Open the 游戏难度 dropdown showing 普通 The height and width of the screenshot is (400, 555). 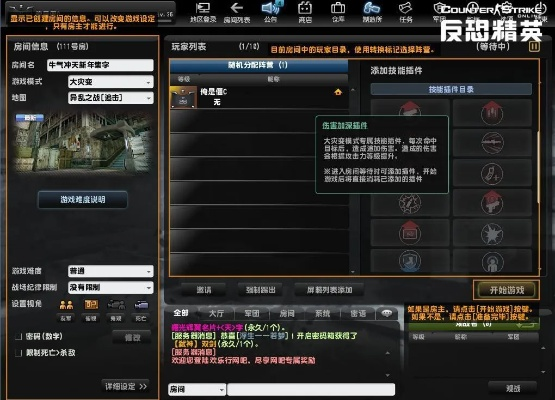coord(111,271)
